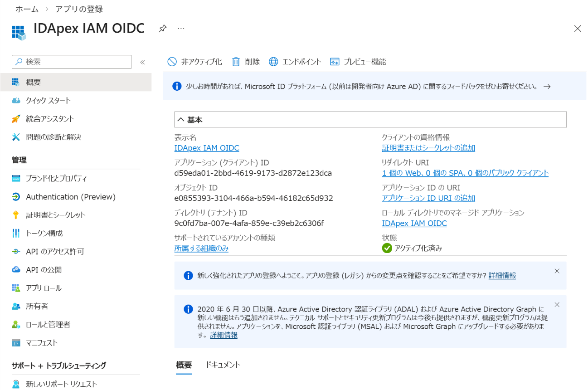Screen dimensions: 588x390
Task: Open the 表示名 IDApex IAM OIDC link
Action: pyautogui.click(x=207, y=148)
